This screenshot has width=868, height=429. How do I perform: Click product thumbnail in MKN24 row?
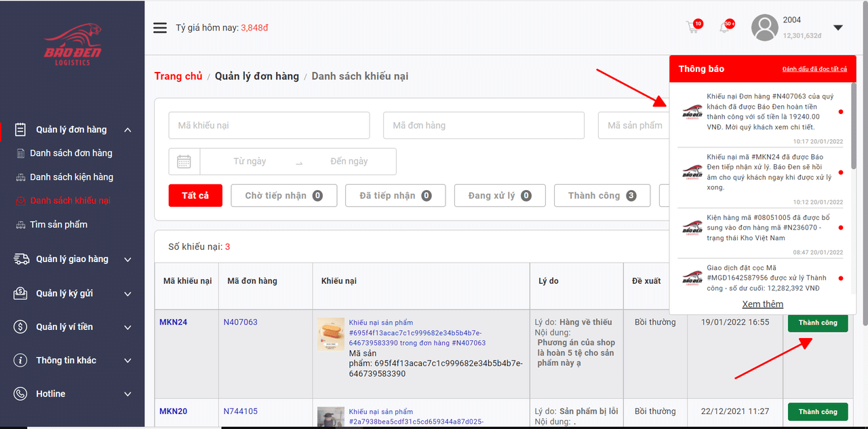point(331,334)
